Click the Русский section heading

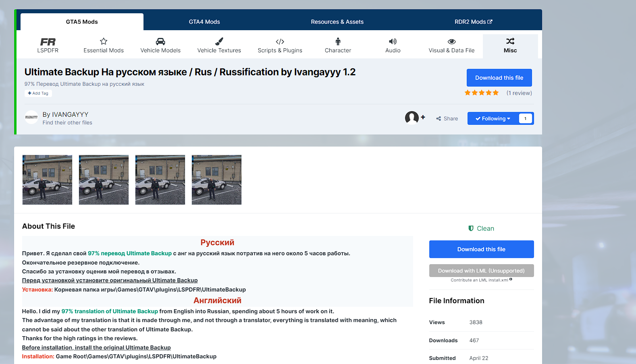coord(217,242)
